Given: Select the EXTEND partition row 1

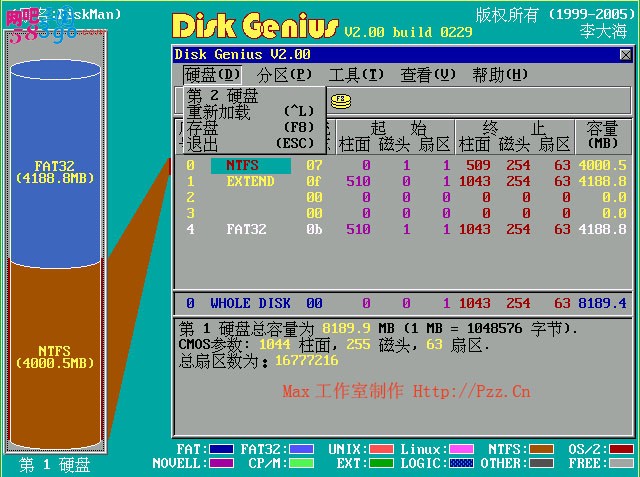Looking at the screenshot, I should coord(406,181).
